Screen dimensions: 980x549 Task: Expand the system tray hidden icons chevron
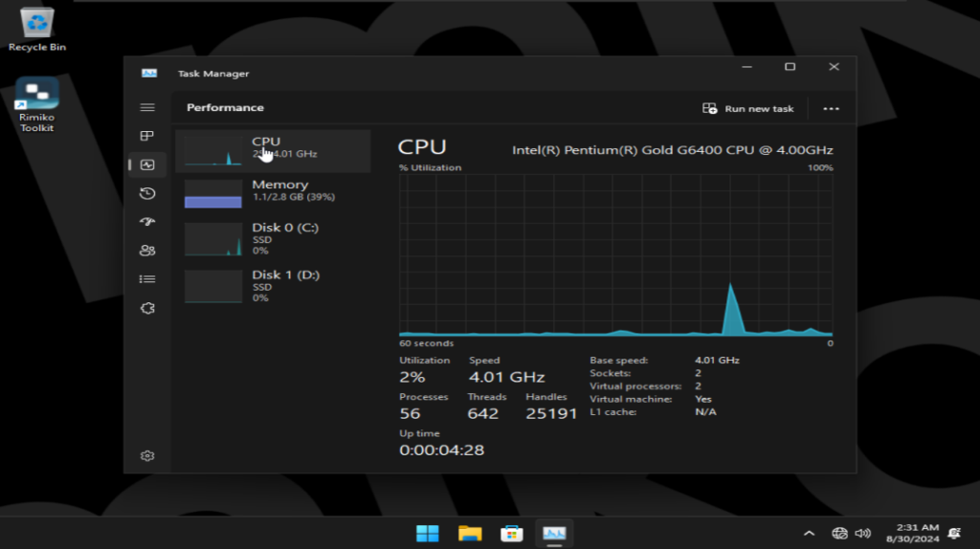pyautogui.click(x=809, y=533)
